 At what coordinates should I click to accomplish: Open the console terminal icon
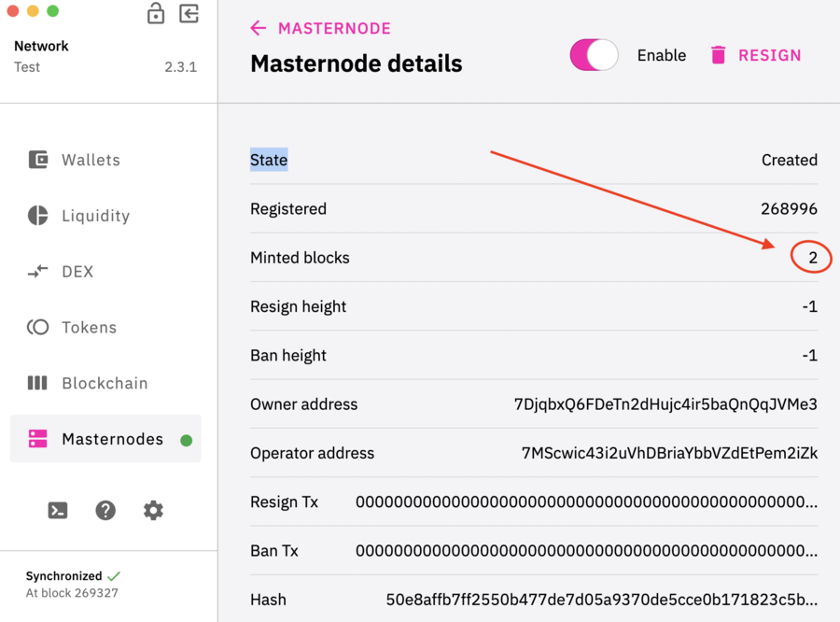tap(58, 510)
